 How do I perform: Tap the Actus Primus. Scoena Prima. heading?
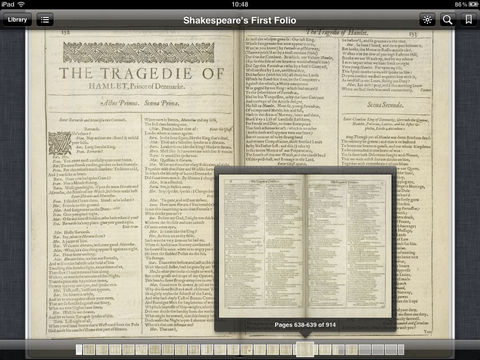click(x=140, y=103)
